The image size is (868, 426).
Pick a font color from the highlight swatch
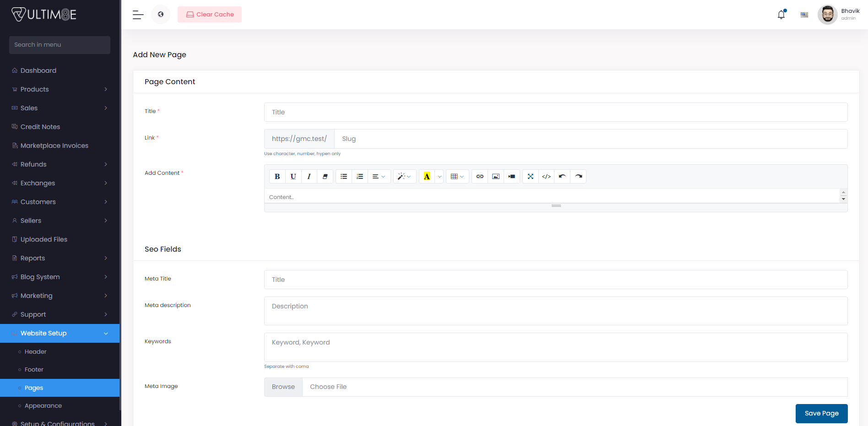click(x=427, y=176)
